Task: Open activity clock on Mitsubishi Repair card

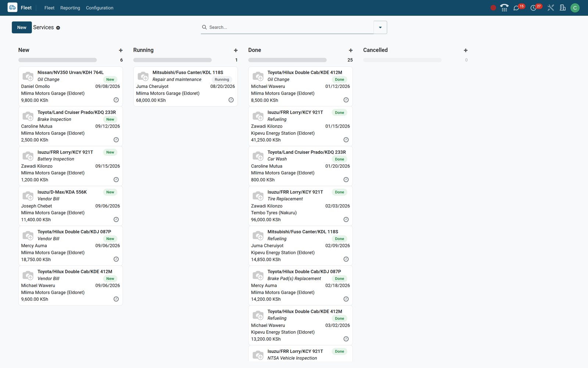Action: (231, 100)
